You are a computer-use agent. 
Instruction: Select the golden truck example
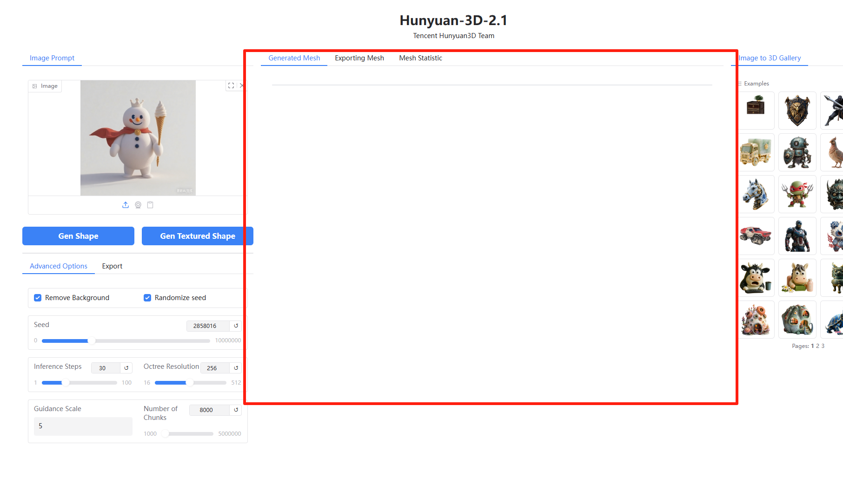click(756, 152)
